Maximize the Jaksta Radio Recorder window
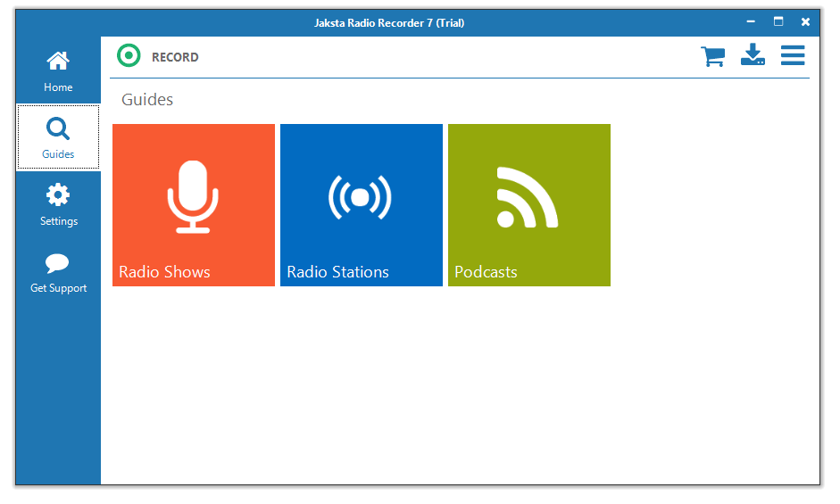The height and width of the screenshot is (504, 840). click(778, 21)
